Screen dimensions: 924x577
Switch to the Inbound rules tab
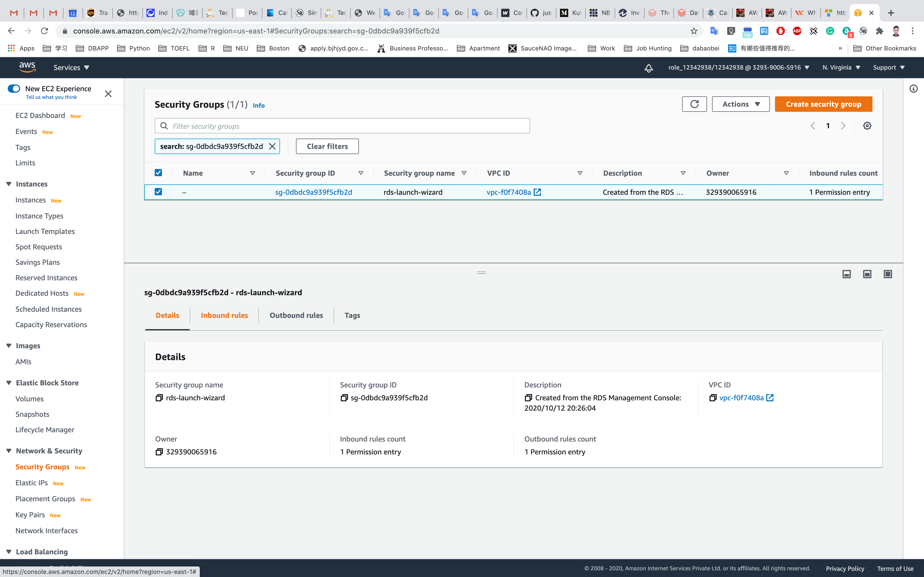coord(224,315)
